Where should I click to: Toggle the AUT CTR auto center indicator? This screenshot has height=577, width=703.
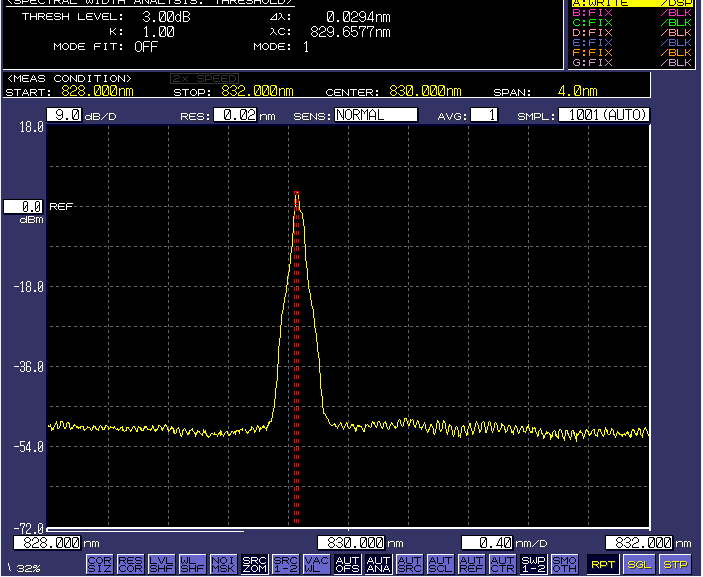[x=502, y=564]
